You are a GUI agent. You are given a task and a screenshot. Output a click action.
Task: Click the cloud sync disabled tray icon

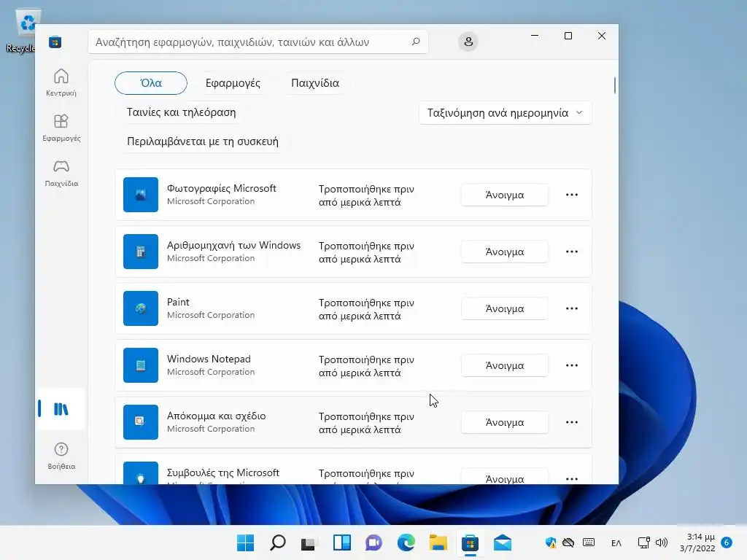[x=568, y=542]
